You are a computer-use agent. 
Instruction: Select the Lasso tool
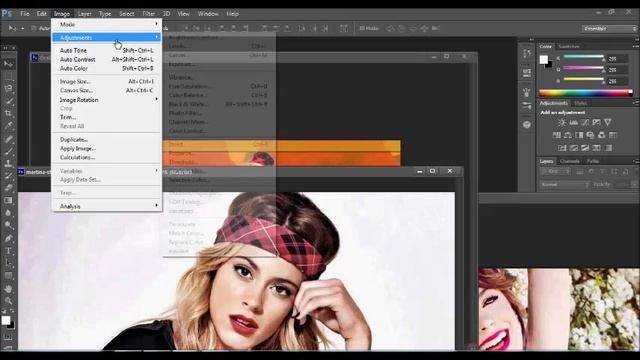click(8, 89)
